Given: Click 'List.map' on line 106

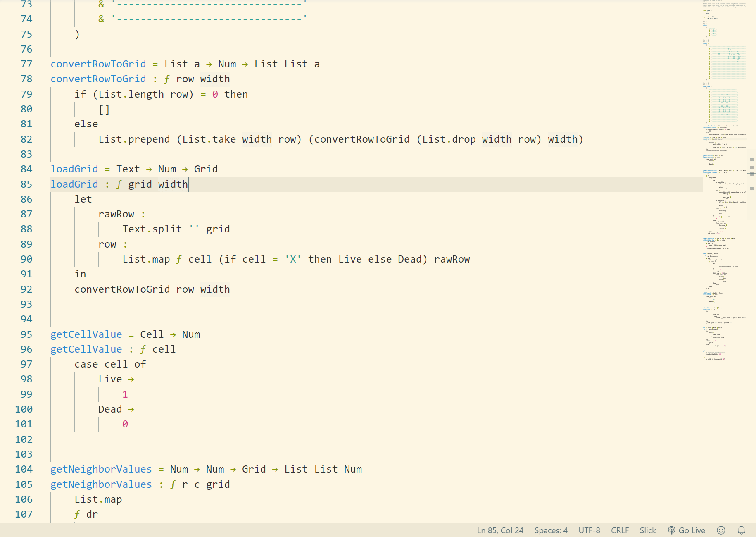Looking at the screenshot, I should [98, 499].
